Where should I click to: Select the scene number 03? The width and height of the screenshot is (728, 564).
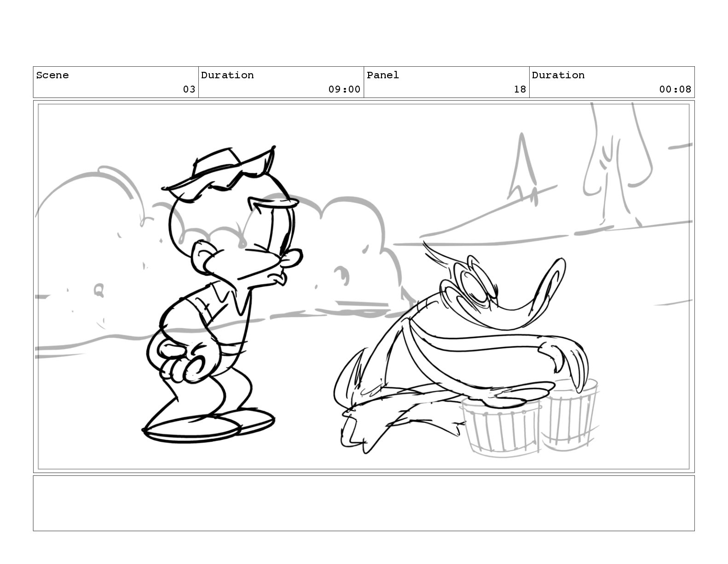point(189,89)
